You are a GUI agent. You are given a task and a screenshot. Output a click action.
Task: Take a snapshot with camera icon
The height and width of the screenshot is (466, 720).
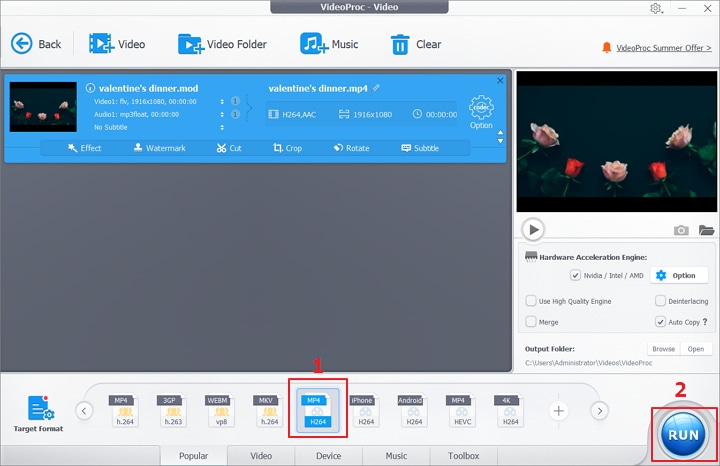pos(681,230)
